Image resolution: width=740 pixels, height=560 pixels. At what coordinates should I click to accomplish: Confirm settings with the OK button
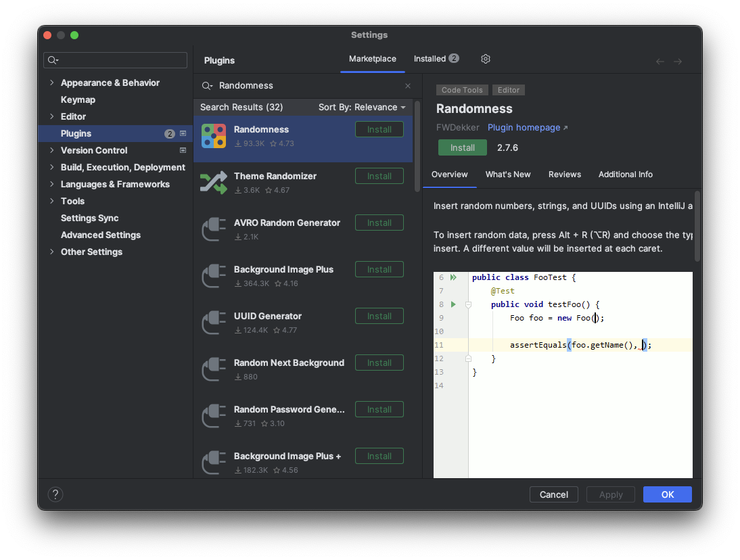668,494
